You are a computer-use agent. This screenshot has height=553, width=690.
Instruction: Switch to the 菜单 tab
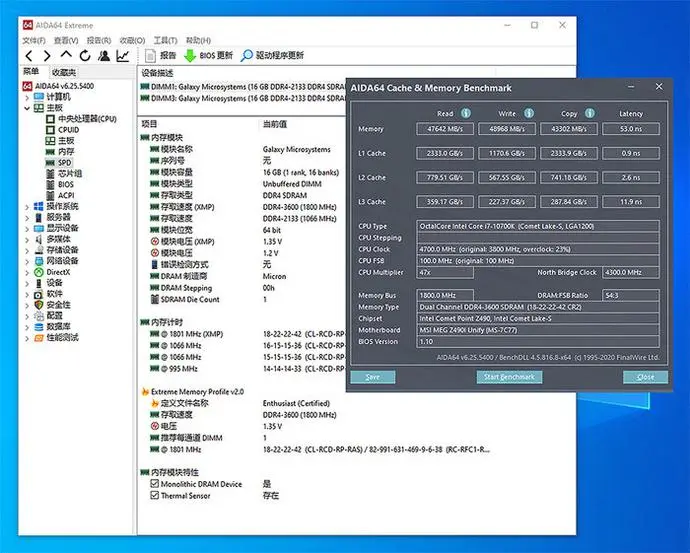coord(31,71)
